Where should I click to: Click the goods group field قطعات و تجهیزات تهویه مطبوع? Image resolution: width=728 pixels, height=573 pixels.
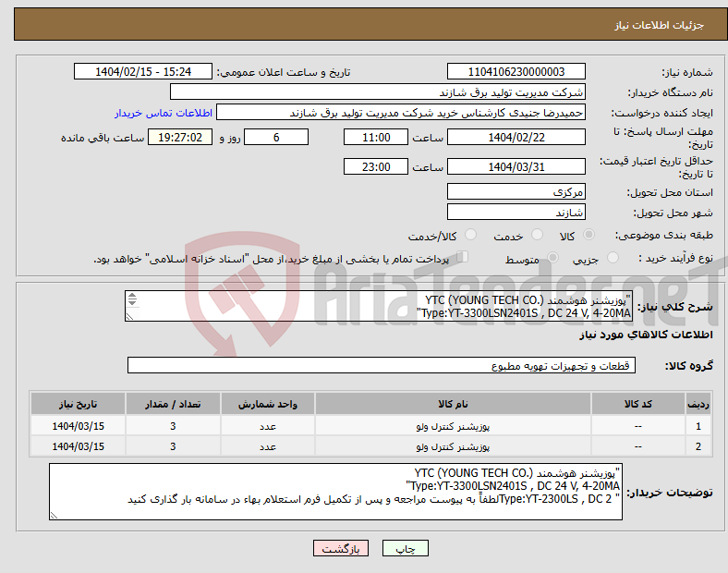[x=382, y=365]
